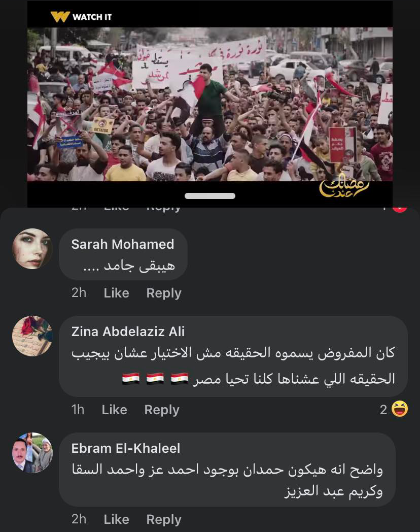
Task: Open Ebram El-Khaleel's profile avatar
Action: pyautogui.click(x=32, y=453)
